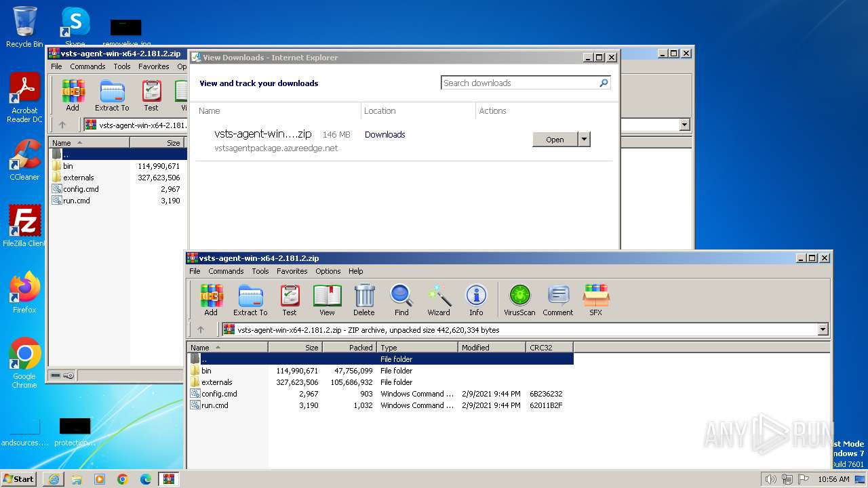The height and width of the screenshot is (488, 868).
Task: Click the Chrome icon in the taskbar
Action: (123, 479)
